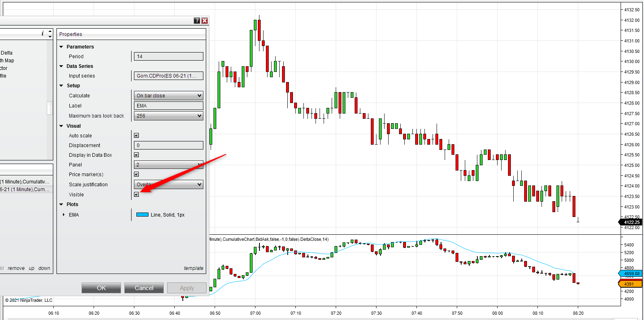The width and height of the screenshot is (644, 320).
Task: Edit the Period value field
Action: point(169,57)
